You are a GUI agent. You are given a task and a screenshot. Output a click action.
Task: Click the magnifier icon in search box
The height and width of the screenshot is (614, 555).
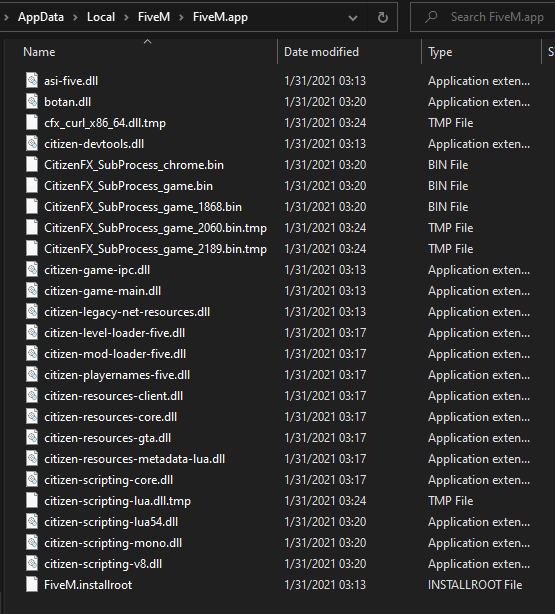point(431,17)
